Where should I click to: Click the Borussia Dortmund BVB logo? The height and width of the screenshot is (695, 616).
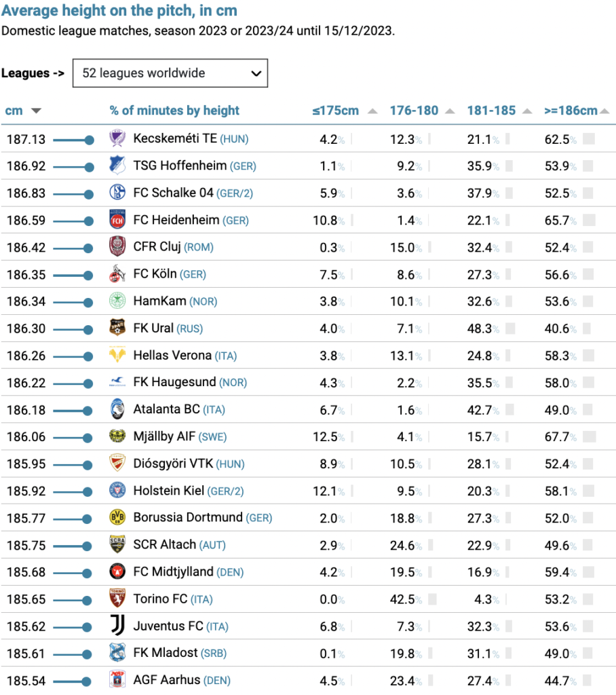pyautogui.click(x=117, y=517)
